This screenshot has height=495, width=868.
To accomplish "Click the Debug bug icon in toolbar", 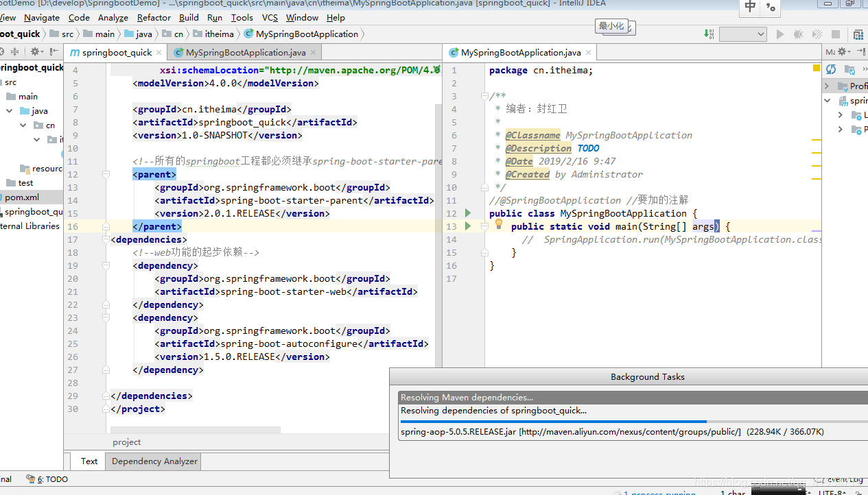I will (798, 34).
